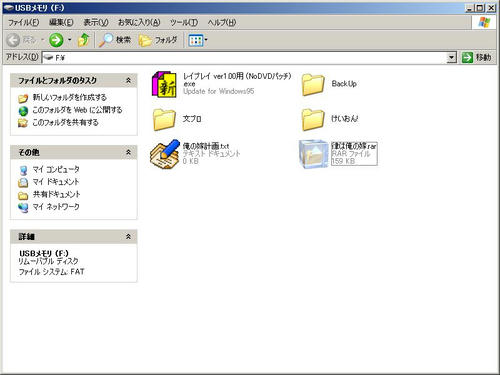
Task: Close the USBメモリ (F:) window
Action: point(491,8)
